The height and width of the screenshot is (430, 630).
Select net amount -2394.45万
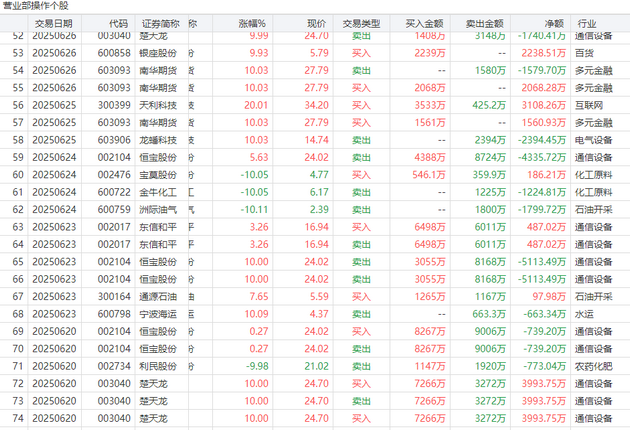click(542, 140)
